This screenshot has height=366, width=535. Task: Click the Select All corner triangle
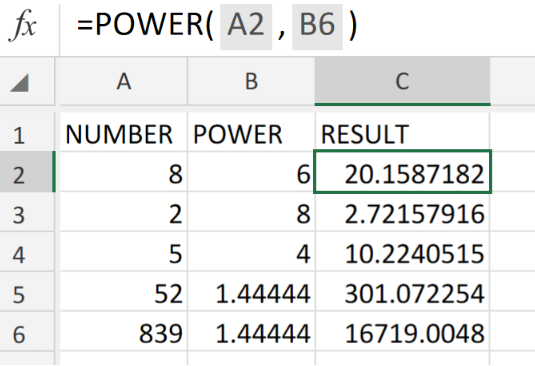click(x=19, y=83)
